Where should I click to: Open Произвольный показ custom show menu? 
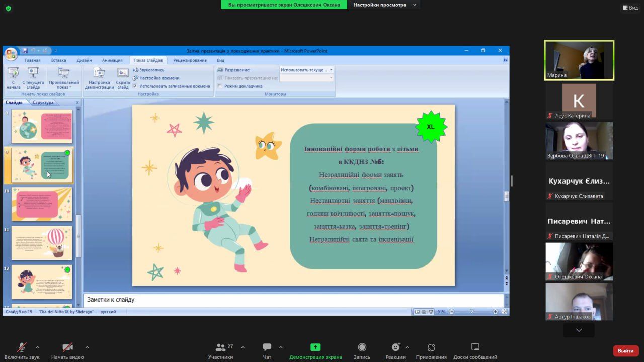(64, 78)
